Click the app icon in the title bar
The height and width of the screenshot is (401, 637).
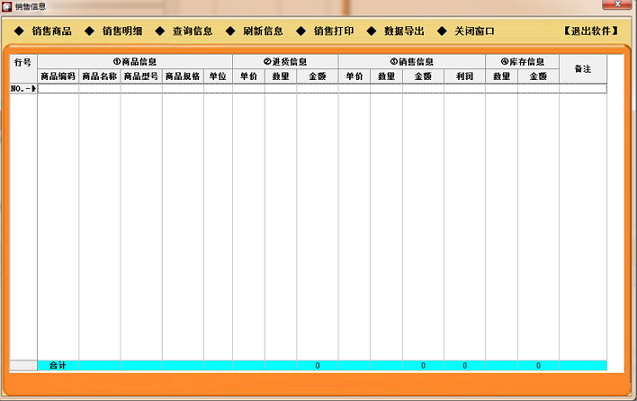[x=6, y=7]
